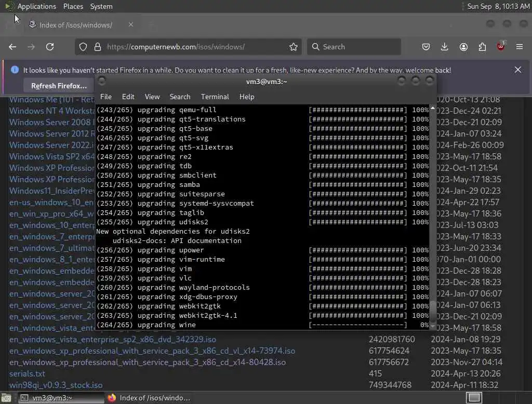This screenshot has width=532, height=404.
Task: Click date 2024-Apr-13 20:26
Action: pyautogui.click(x=465, y=373)
